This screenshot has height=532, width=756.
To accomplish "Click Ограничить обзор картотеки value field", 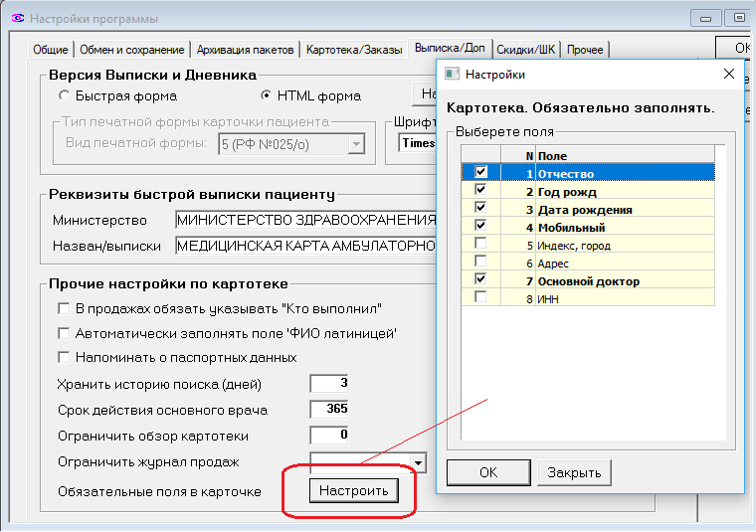I will click(329, 436).
